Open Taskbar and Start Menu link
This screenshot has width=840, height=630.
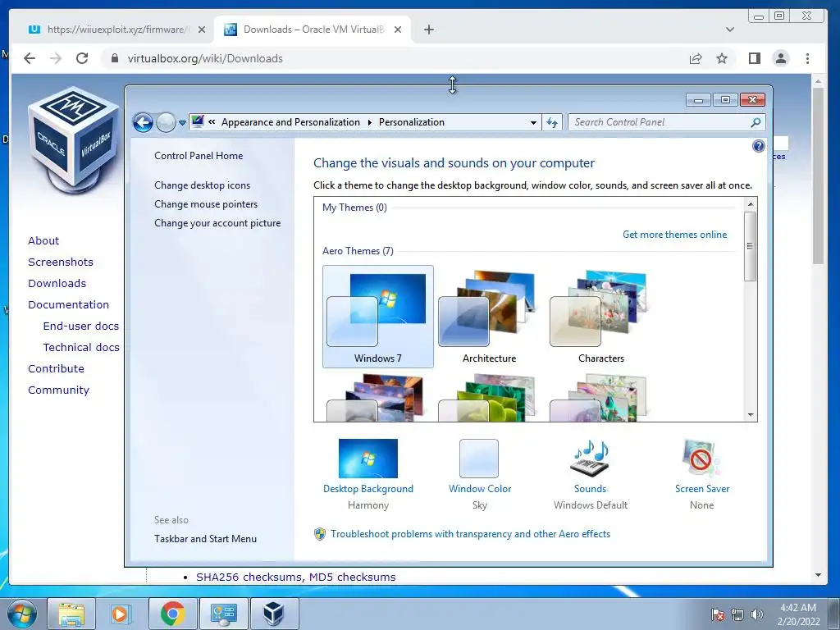[205, 539]
